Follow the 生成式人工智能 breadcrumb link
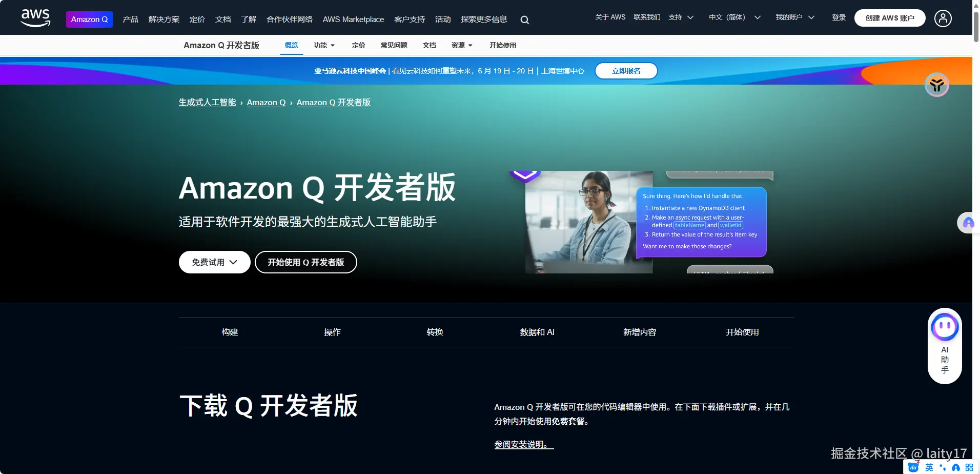 (207, 103)
